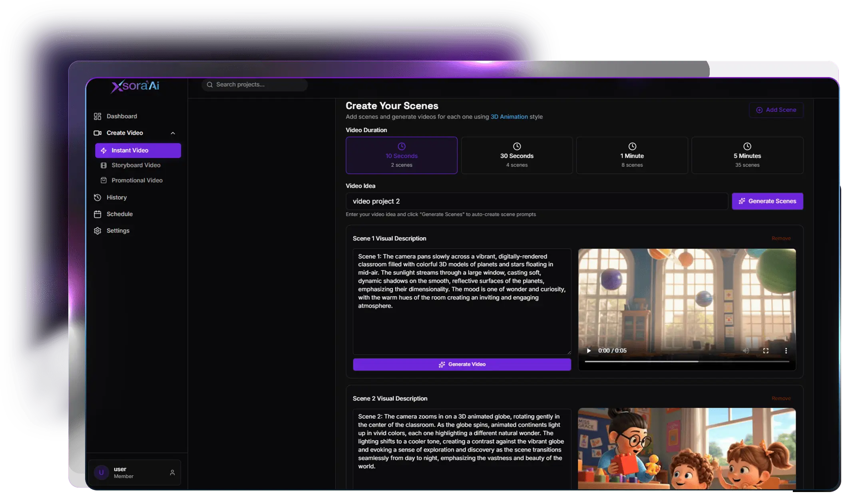Screen dimensions: 850x504
Task: Click the 3D Animation style link
Action: [509, 117]
